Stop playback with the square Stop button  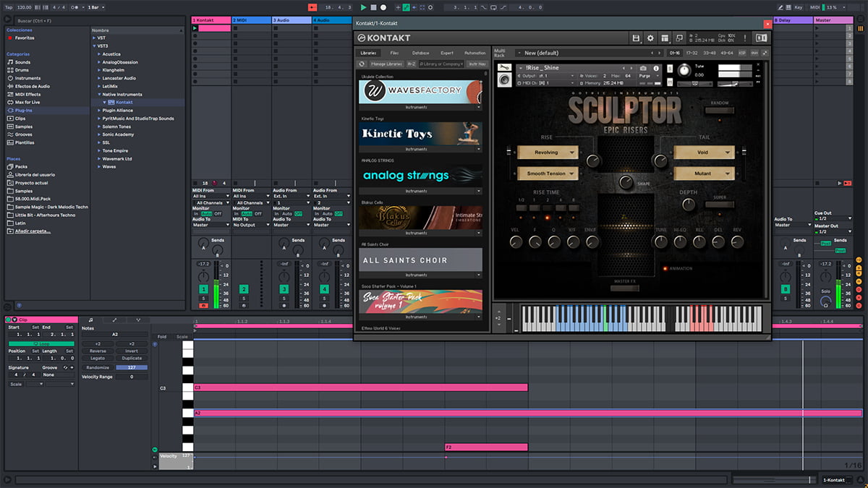tap(373, 7)
